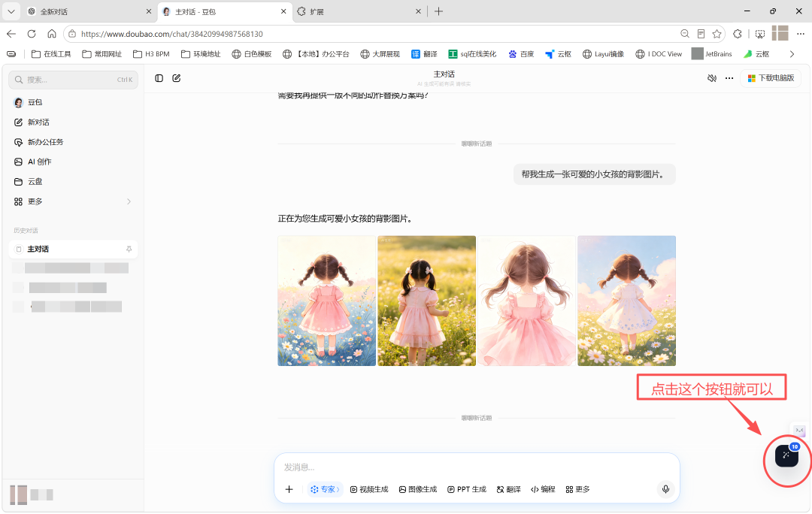Select 新对话 in the sidebar

73,122
